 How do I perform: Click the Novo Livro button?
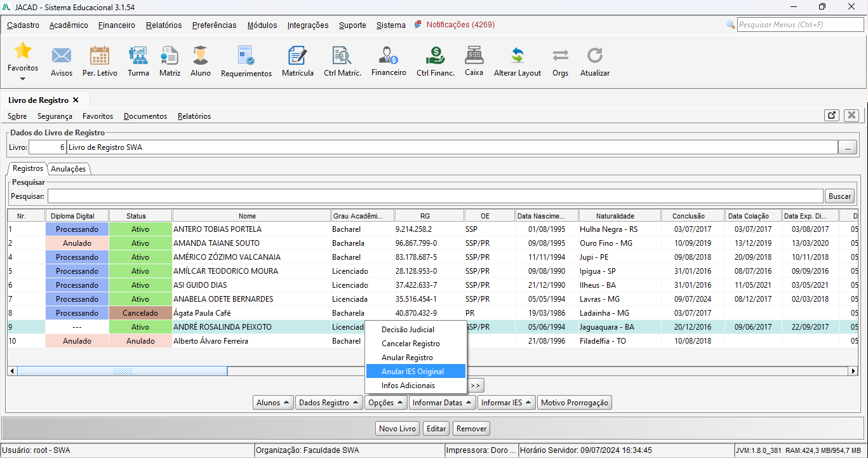pyautogui.click(x=397, y=429)
